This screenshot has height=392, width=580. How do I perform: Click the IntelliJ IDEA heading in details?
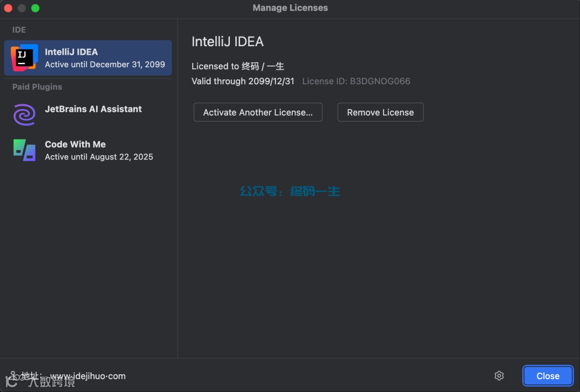pyautogui.click(x=228, y=41)
